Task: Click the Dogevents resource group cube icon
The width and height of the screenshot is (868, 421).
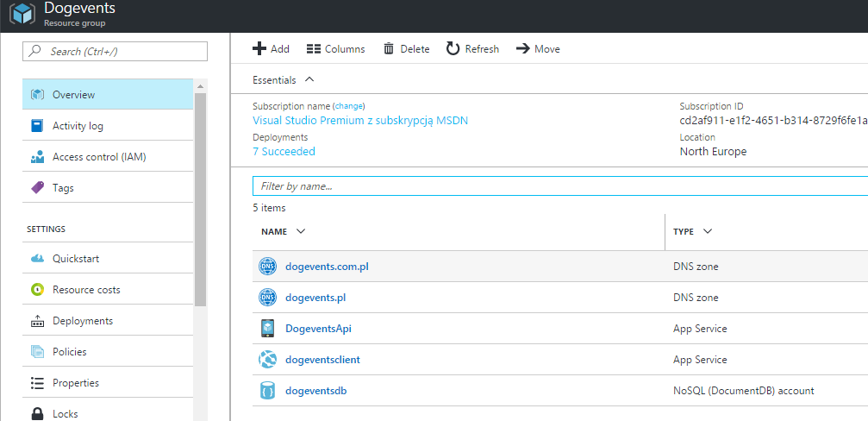Action: (x=22, y=15)
